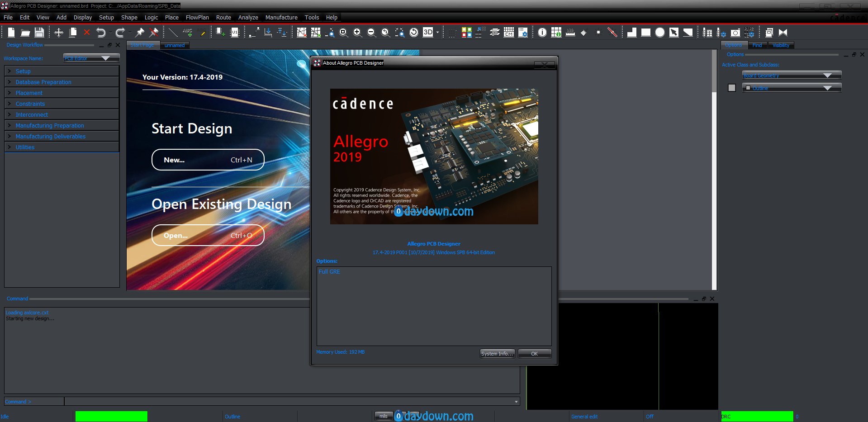The image size is (868, 422).
Task: Select the Unfix crossed pushpin icon
Action: (x=154, y=32)
